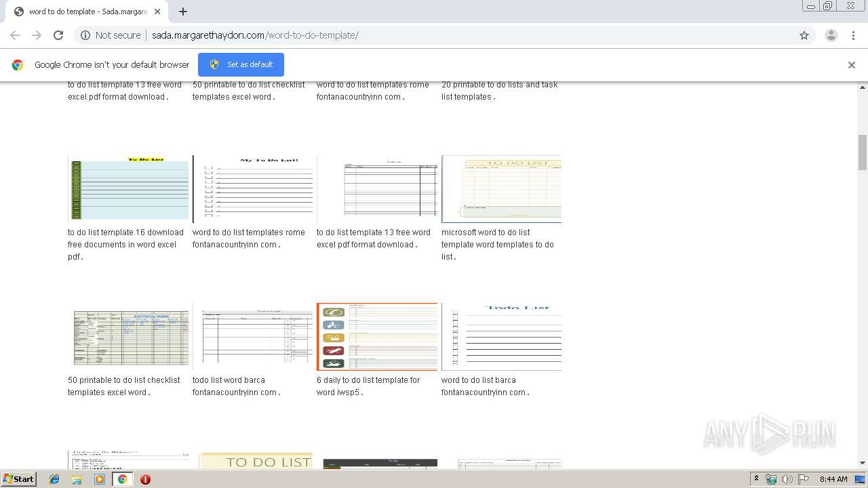Screen dimensions: 868x488
Task: Close the 'word to do template' tab
Action: [x=157, y=12]
